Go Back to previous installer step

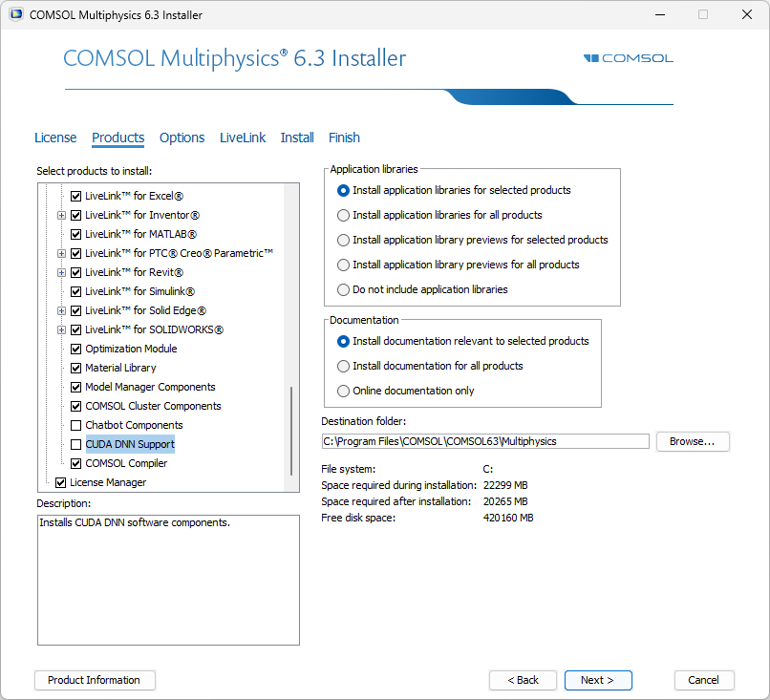(523, 680)
